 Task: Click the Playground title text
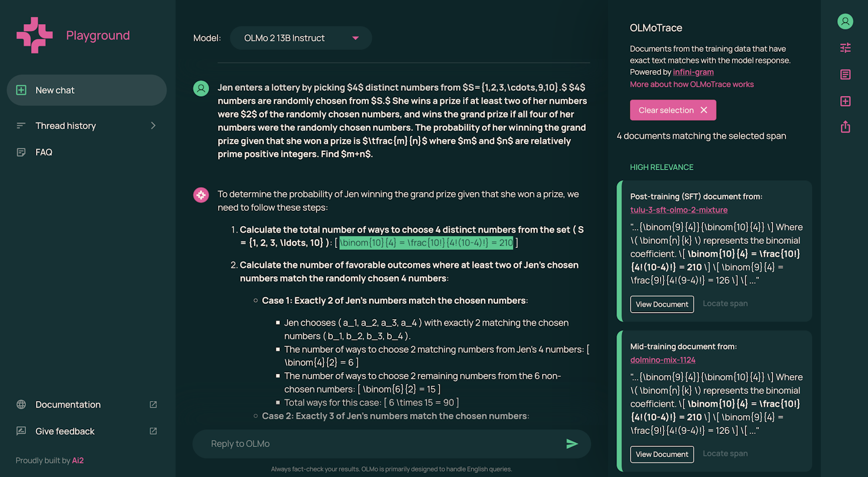pyautogui.click(x=98, y=35)
